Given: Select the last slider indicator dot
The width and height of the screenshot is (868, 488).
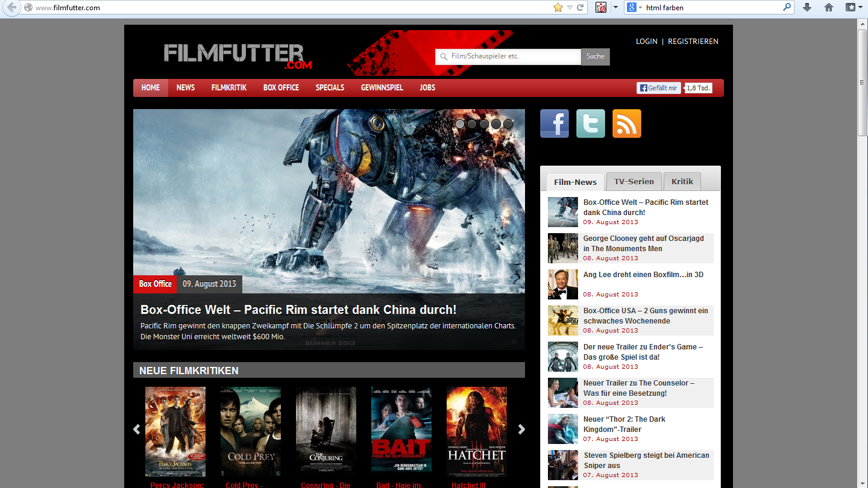Looking at the screenshot, I should pos(508,124).
